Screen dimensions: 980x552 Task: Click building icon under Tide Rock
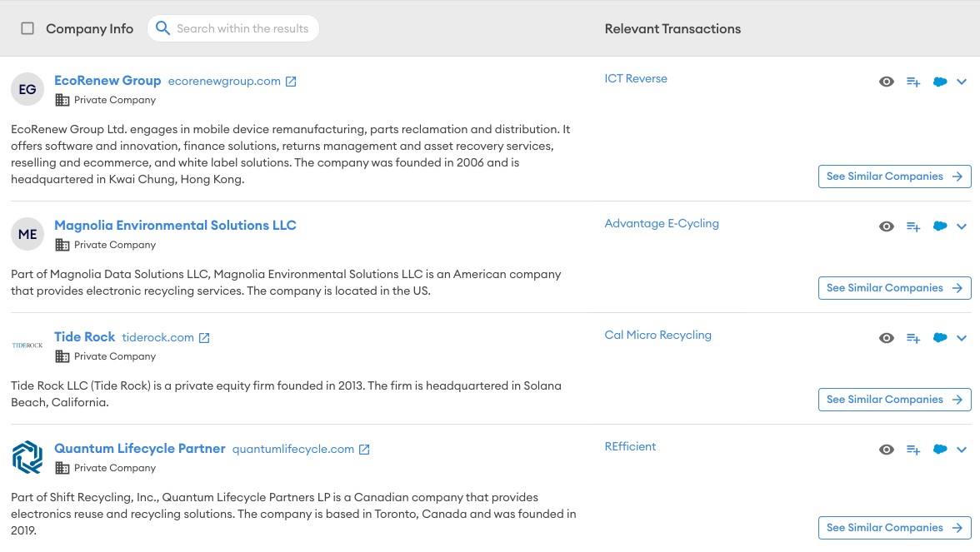62,356
